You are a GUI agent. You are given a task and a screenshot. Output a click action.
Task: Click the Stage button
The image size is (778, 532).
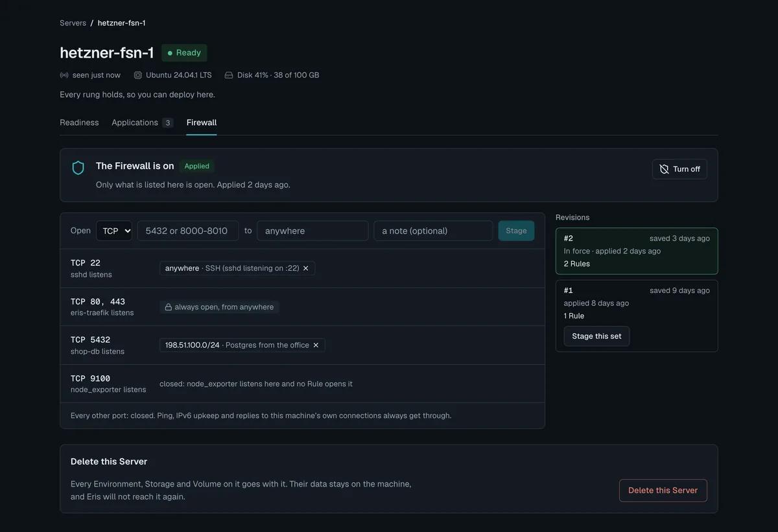(516, 231)
